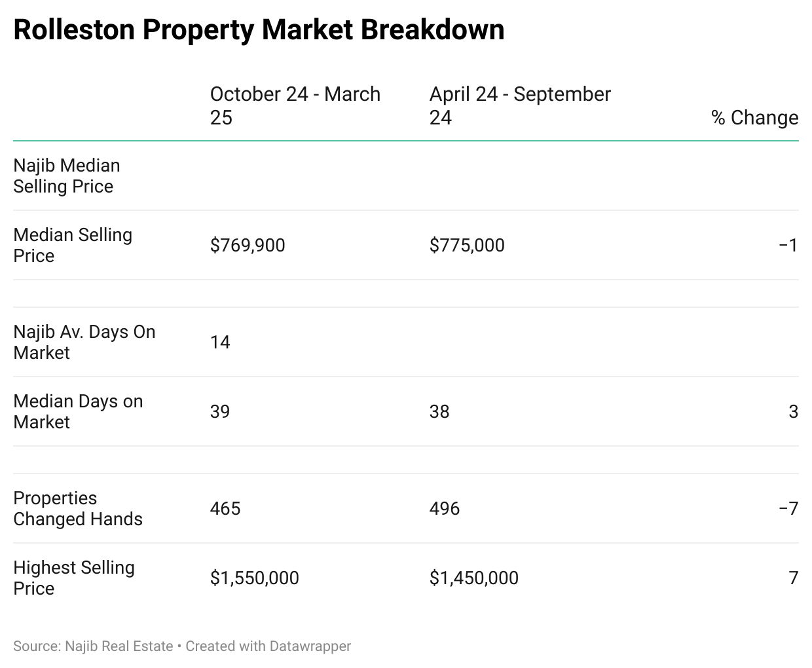
Task: Click the $1,450,000 highest selling price
Action: 473,578
